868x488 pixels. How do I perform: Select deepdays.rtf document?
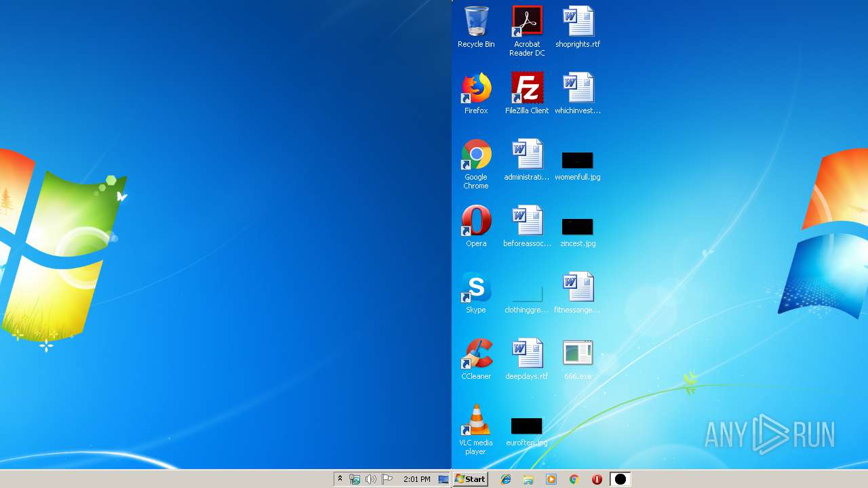point(527,359)
